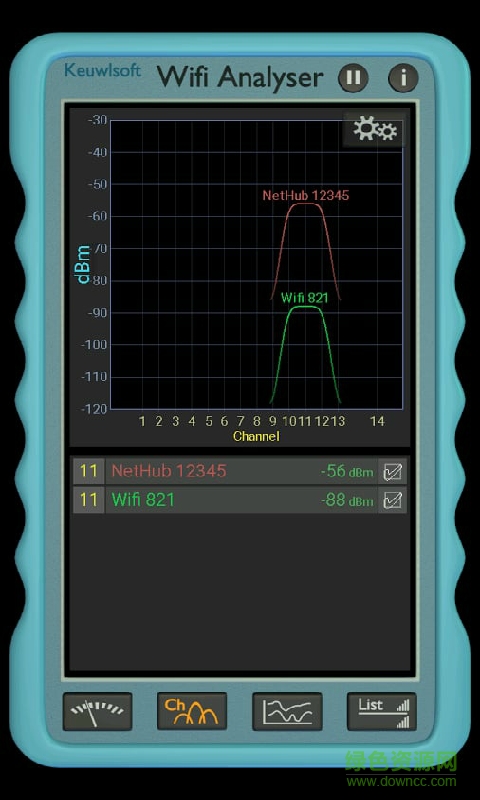Click the NetHub 12345 curve label

click(x=306, y=195)
